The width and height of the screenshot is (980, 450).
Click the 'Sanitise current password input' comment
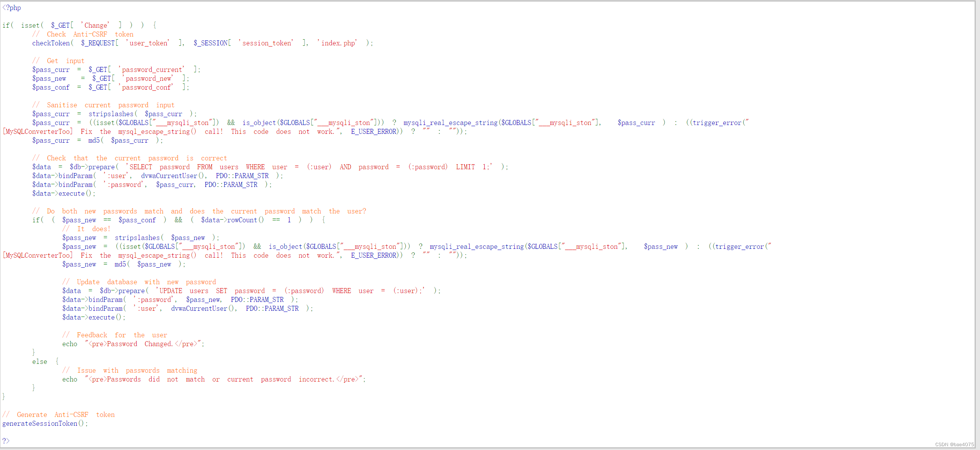click(103, 105)
